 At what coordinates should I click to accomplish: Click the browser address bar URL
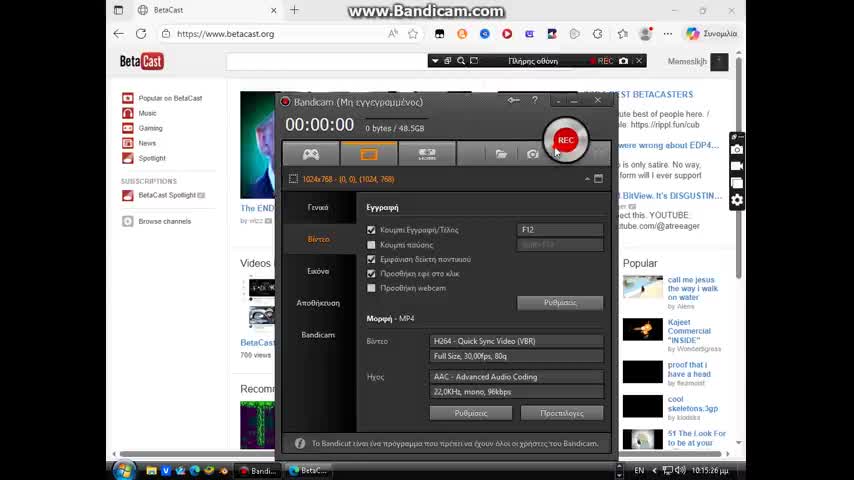click(225, 34)
